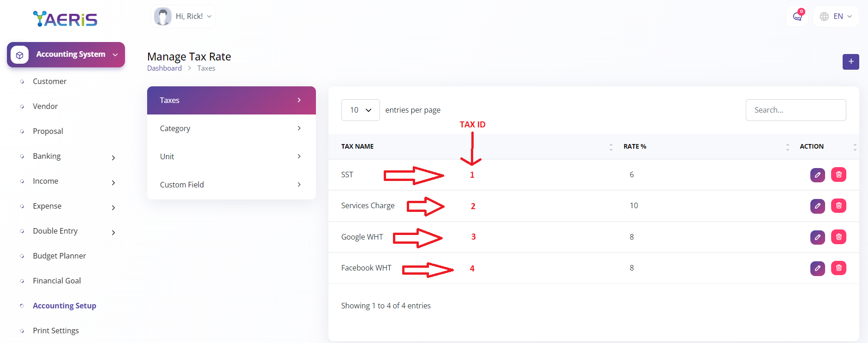The width and height of the screenshot is (868, 343).
Task: Open the EN language dropdown
Action: [836, 17]
